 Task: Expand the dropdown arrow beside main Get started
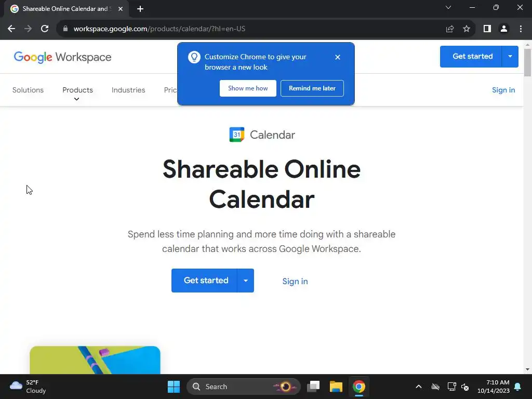pos(246,281)
